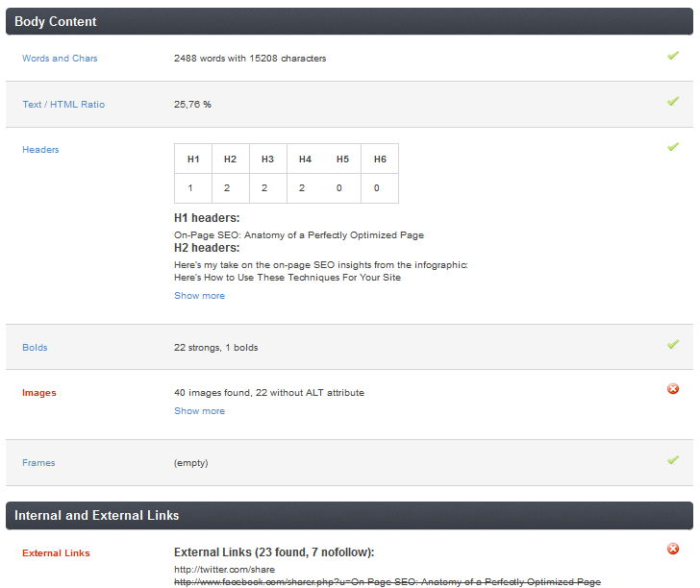Open the red Images link
Image resolution: width=700 pixels, height=588 pixels.
point(39,393)
